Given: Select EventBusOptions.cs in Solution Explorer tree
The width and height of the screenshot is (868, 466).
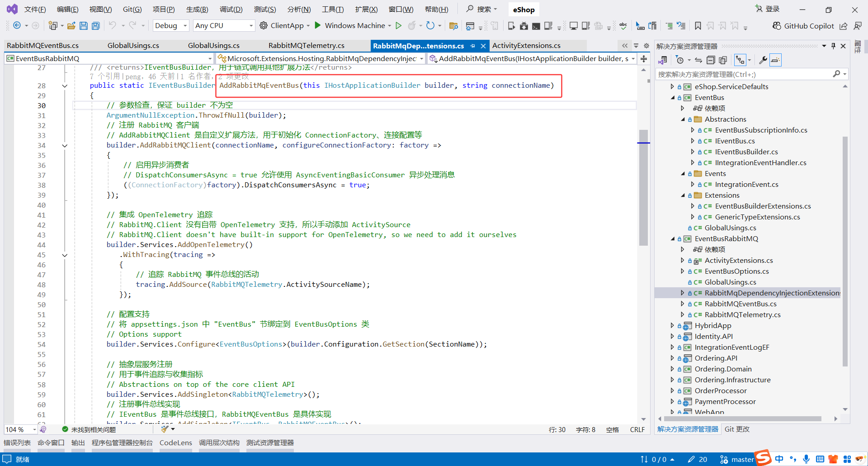Looking at the screenshot, I should coord(736,271).
